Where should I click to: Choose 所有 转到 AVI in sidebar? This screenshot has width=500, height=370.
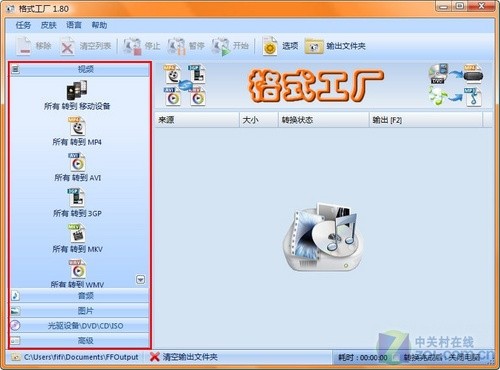77,167
